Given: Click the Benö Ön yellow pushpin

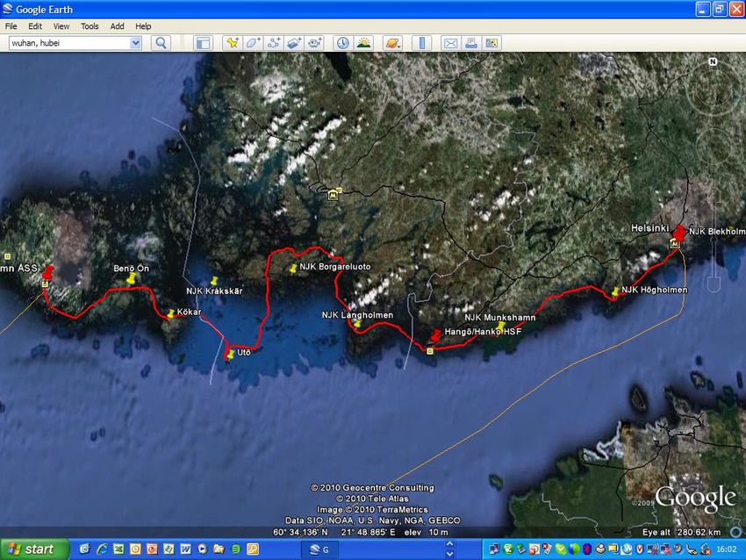Looking at the screenshot, I should pyautogui.click(x=131, y=278).
